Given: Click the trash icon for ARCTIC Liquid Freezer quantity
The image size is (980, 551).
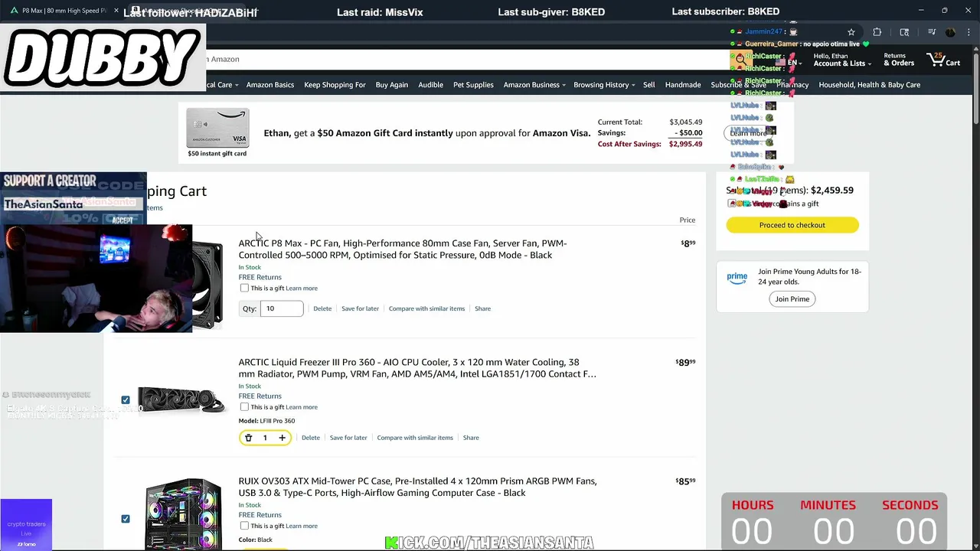Looking at the screenshot, I should point(248,438).
